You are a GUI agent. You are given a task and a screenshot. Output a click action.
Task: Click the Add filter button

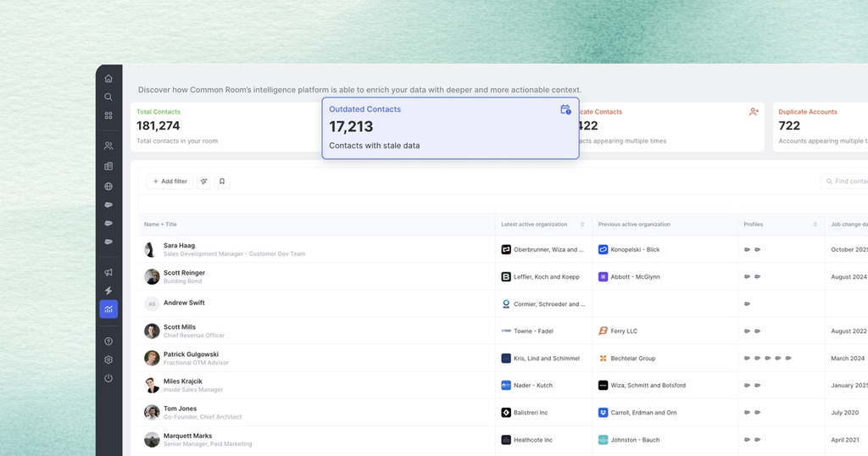(x=170, y=181)
